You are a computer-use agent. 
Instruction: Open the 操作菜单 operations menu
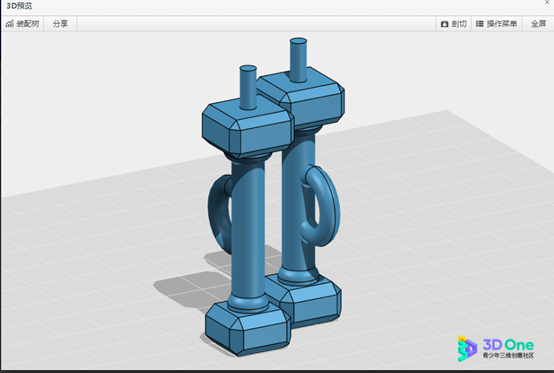496,24
